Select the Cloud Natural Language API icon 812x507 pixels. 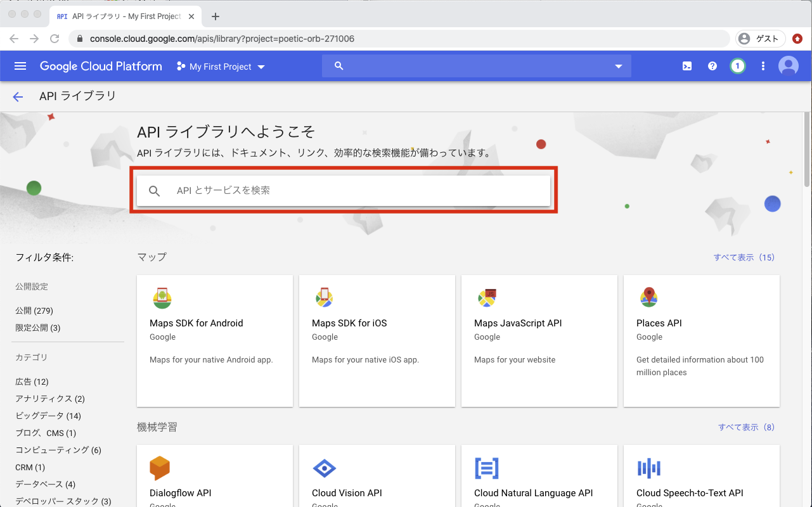click(487, 468)
